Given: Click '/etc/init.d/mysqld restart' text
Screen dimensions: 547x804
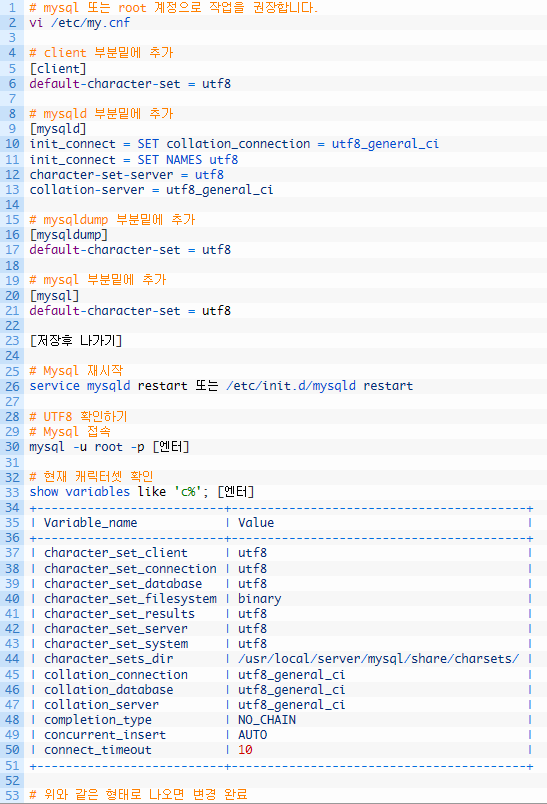Looking at the screenshot, I should tap(319, 386).
